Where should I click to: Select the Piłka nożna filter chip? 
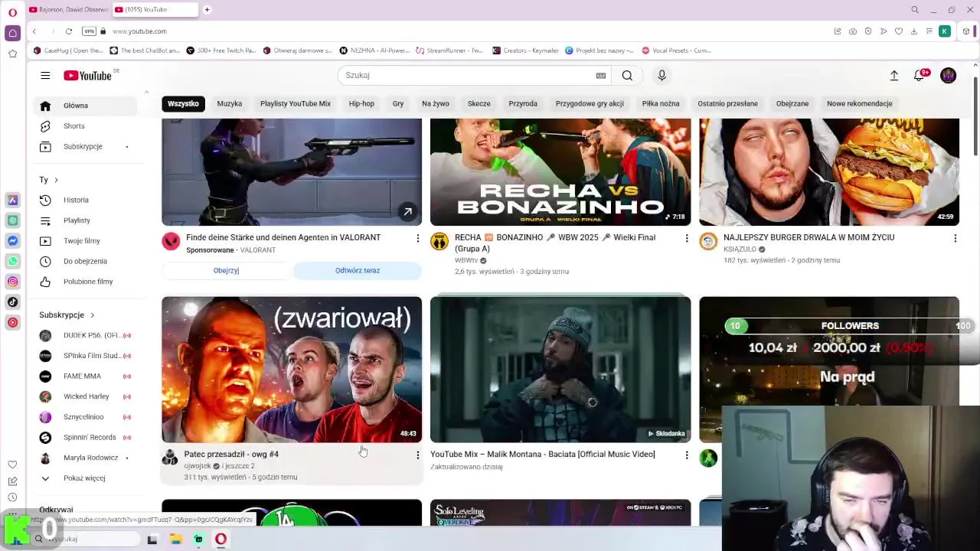[x=661, y=103]
